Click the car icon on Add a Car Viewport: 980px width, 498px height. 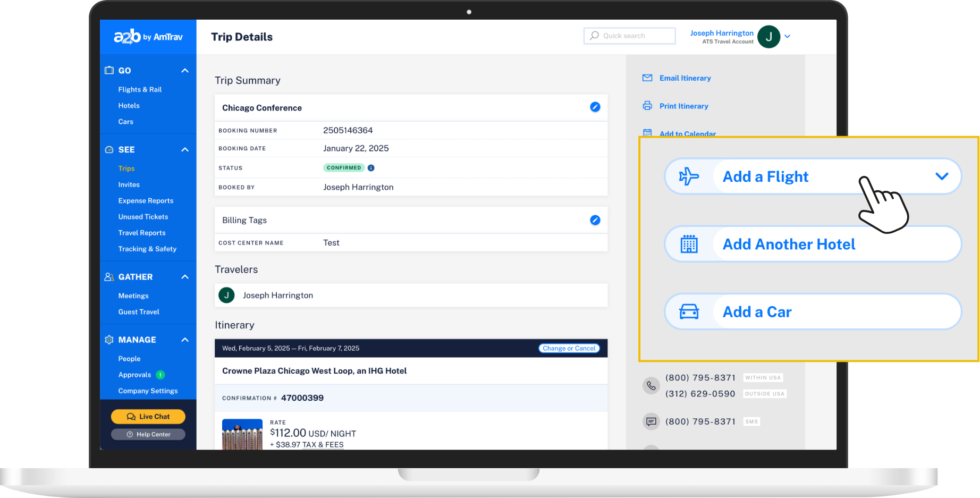point(689,312)
